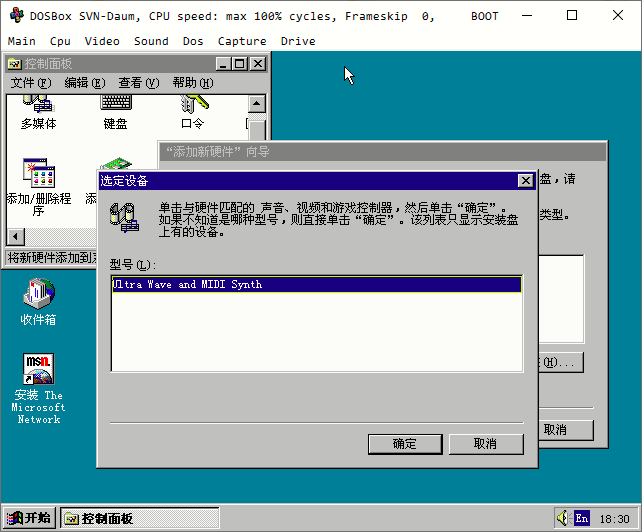Viewport: 642px width, 532px height.
Task: Click the 型号(L): label above the list
Action: coord(133,265)
